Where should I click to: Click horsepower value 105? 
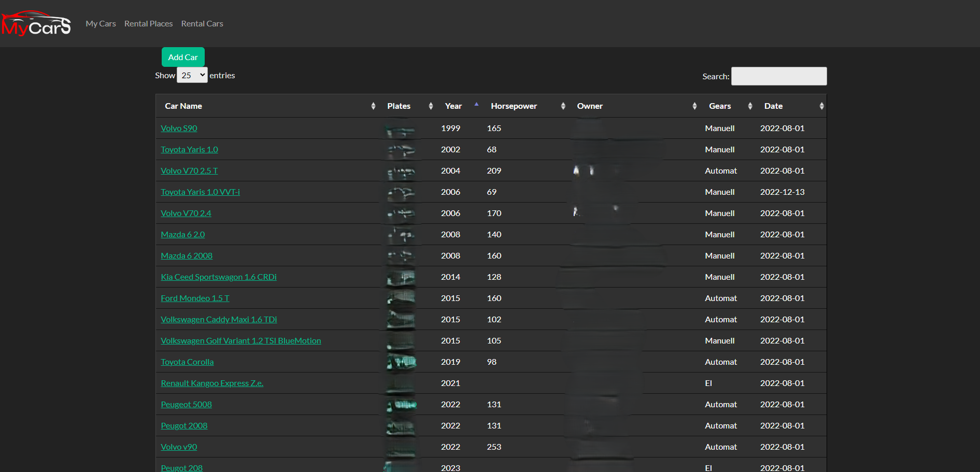pyautogui.click(x=494, y=341)
